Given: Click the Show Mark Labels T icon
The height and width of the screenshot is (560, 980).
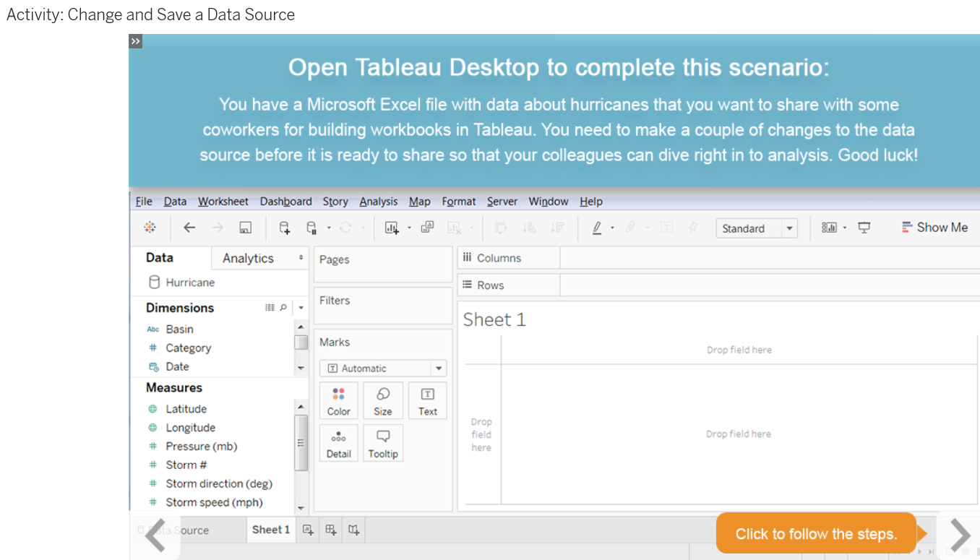Looking at the screenshot, I should [x=666, y=228].
